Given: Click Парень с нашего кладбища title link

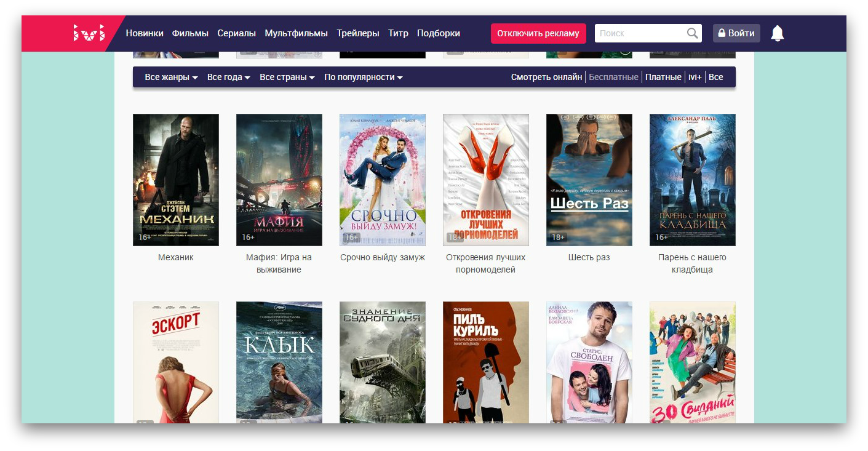Looking at the screenshot, I should click(693, 263).
